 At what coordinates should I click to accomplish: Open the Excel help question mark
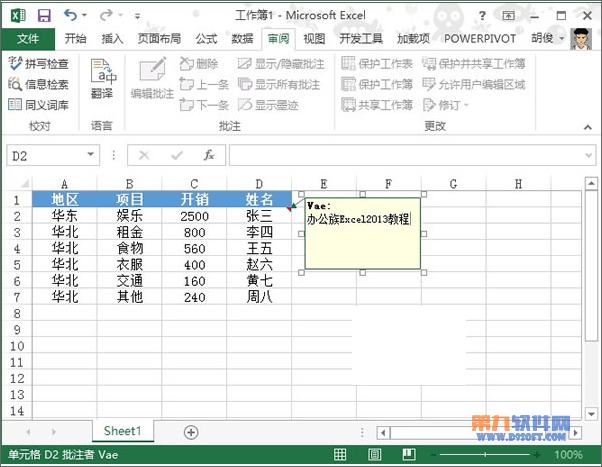point(482,16)
